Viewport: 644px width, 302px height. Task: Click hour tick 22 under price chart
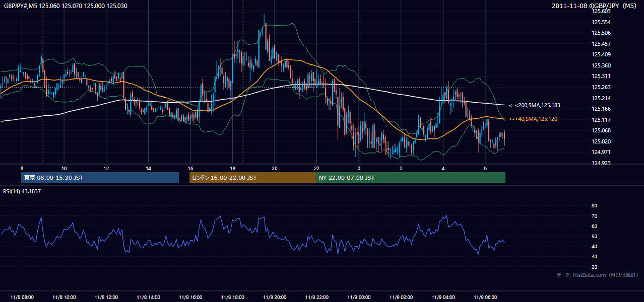tap(316, 168)
